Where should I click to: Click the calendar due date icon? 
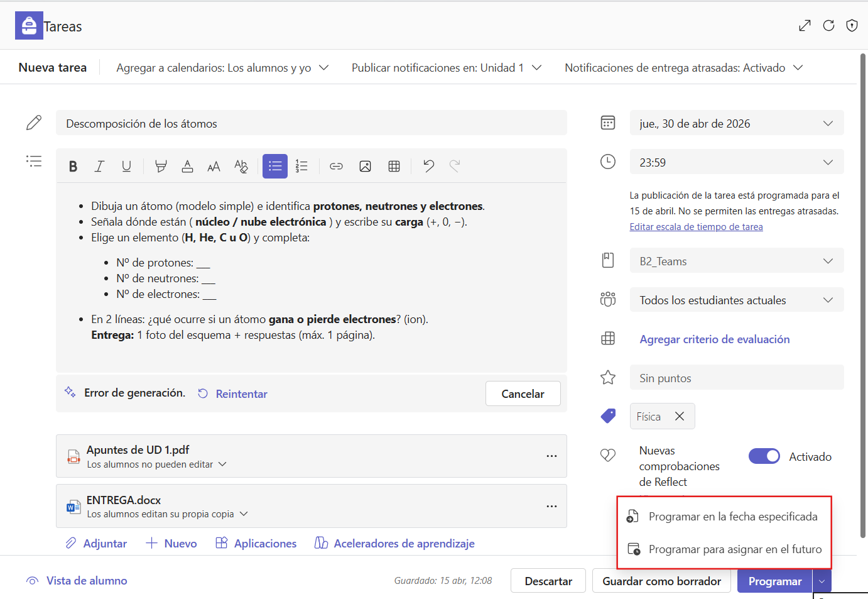pyautogui.click(x=608, y=123)
